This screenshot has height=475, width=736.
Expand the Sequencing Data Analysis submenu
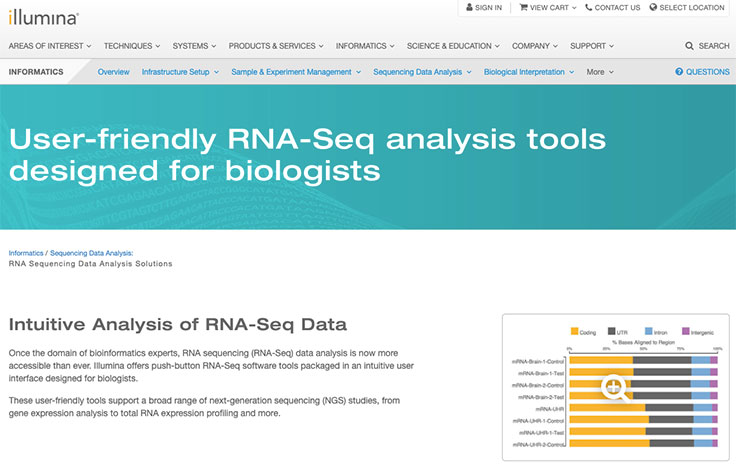tap(423, 72)
